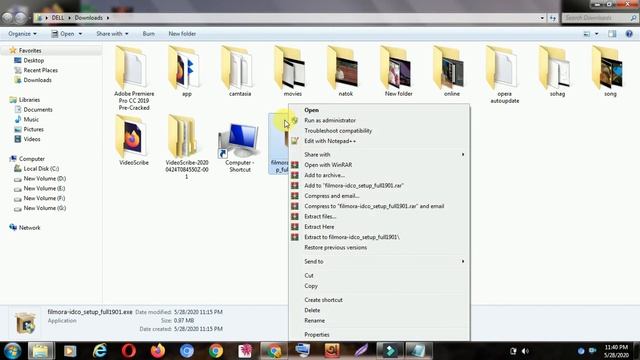
Task: Open the movies folder
Action: tap(292, 72)
